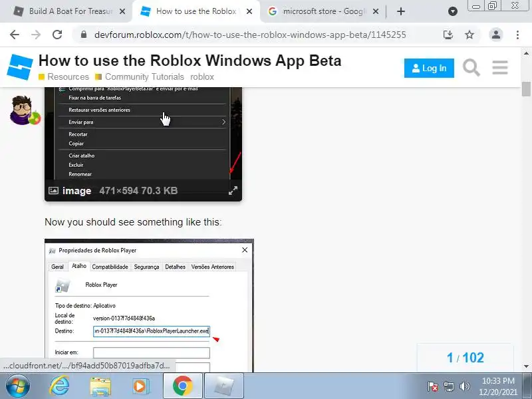Click the padlock site info icon
This screenshot has height=399, width=532.
point(84,35)
